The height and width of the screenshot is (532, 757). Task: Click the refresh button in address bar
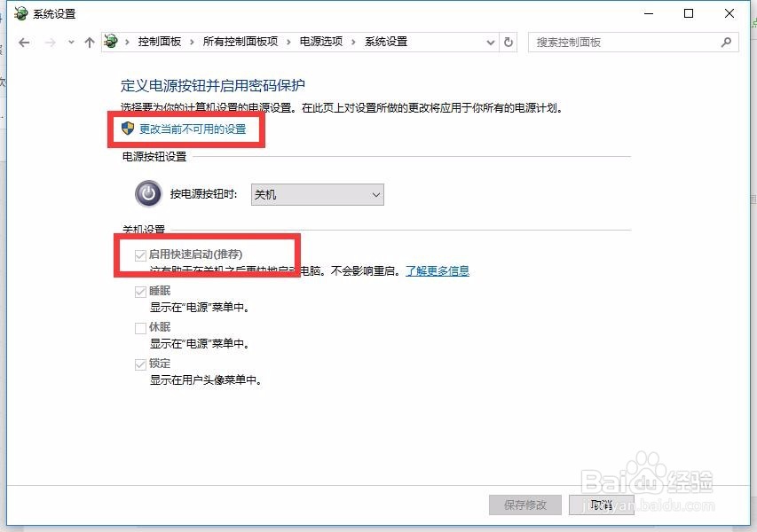[509, 42]
